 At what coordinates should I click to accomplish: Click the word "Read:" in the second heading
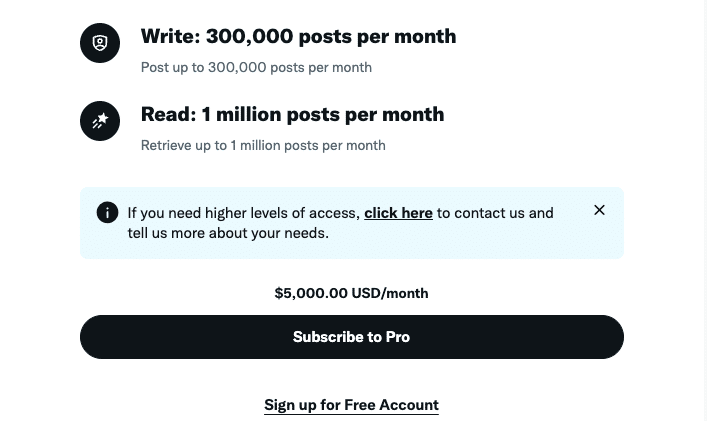pos(169,114)
